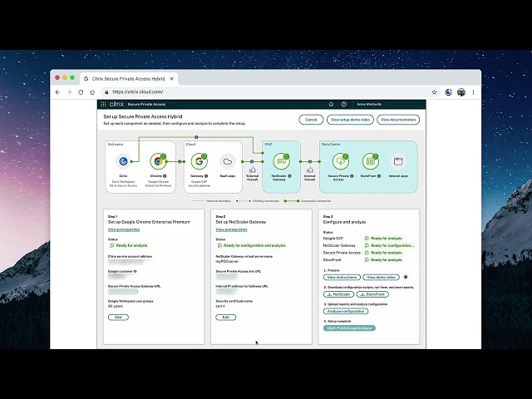The height and width of the screenshot is (399, 532).
Task: Click View demo video button in Step 3
Action: pos(381,277)
